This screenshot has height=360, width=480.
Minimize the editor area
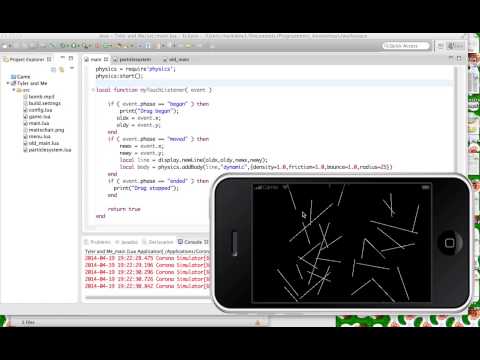click(451, 58)
